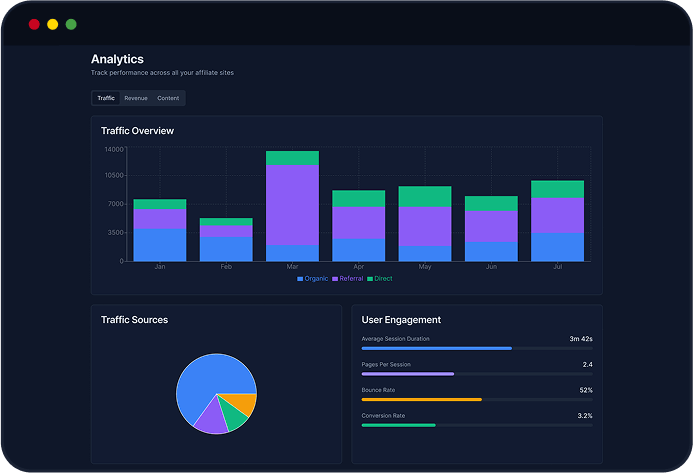Click the green pie chart slice

[235, 419]
